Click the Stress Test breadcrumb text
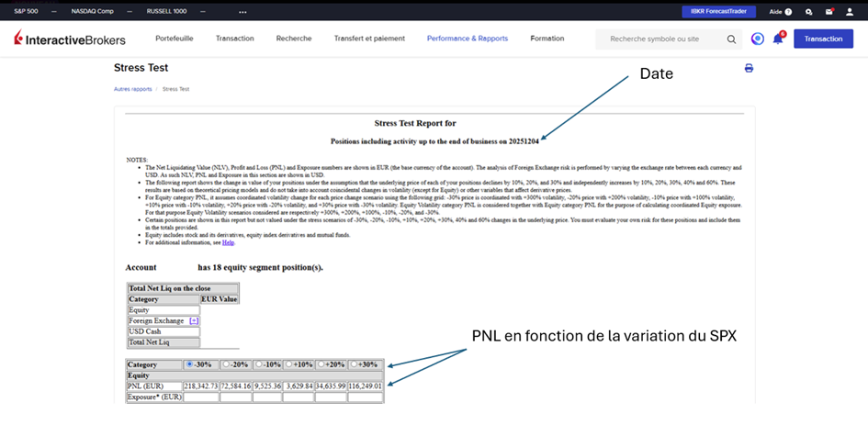Image resolution: width=868 pixels, height=447 pixels. (176, 89)
